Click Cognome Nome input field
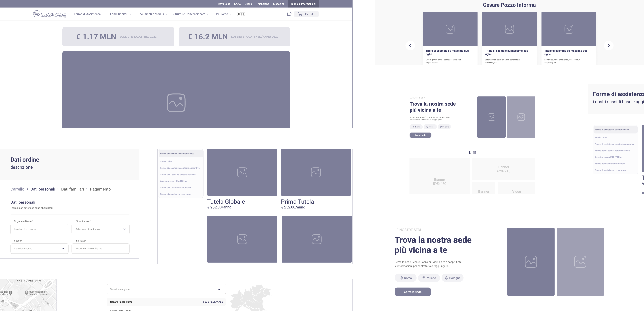The height and width of the screenshot is (311, 644). (39, 229)
